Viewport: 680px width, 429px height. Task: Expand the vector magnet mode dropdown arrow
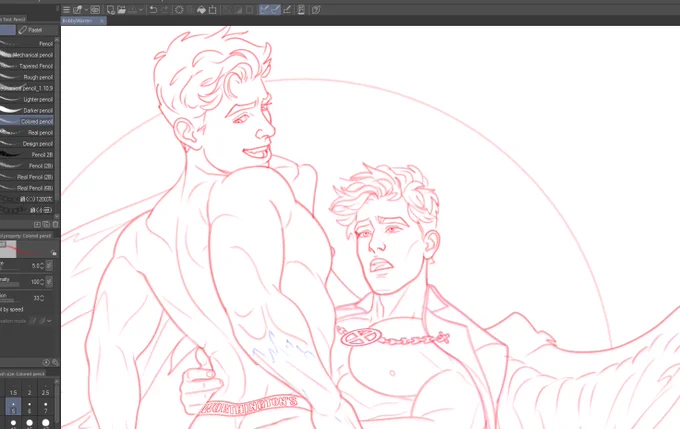(x=49, y=321)
